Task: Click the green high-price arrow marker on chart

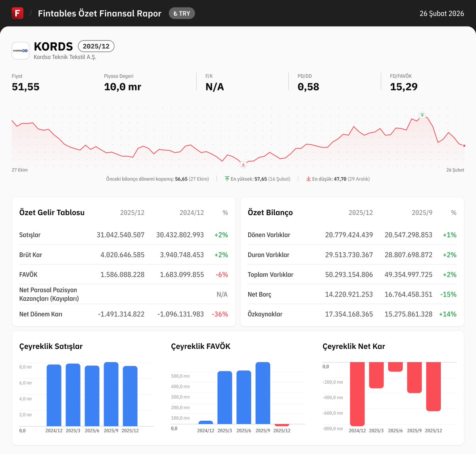Action: click(x=422, y=115)
